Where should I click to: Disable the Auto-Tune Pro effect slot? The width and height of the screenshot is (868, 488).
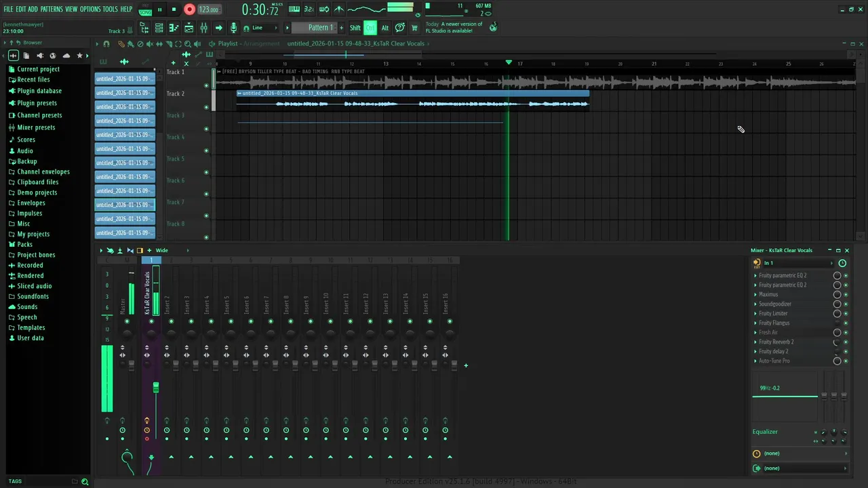pyautogui.click(x=846, y=361)
